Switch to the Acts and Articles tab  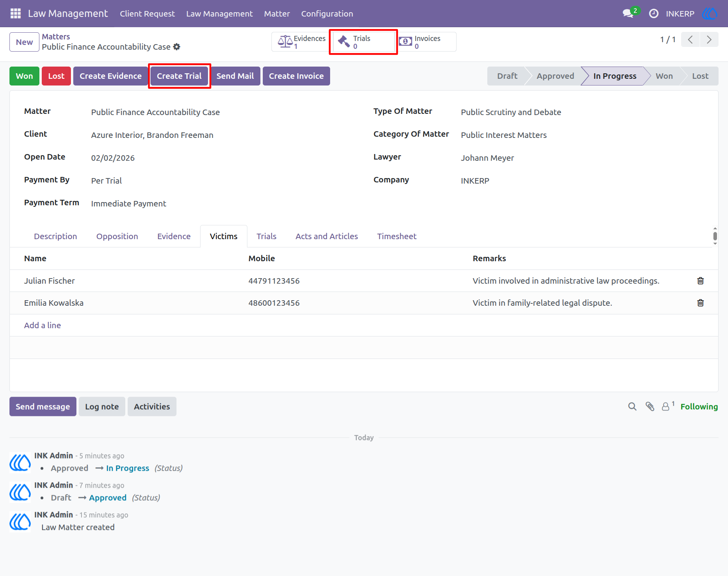327,236
